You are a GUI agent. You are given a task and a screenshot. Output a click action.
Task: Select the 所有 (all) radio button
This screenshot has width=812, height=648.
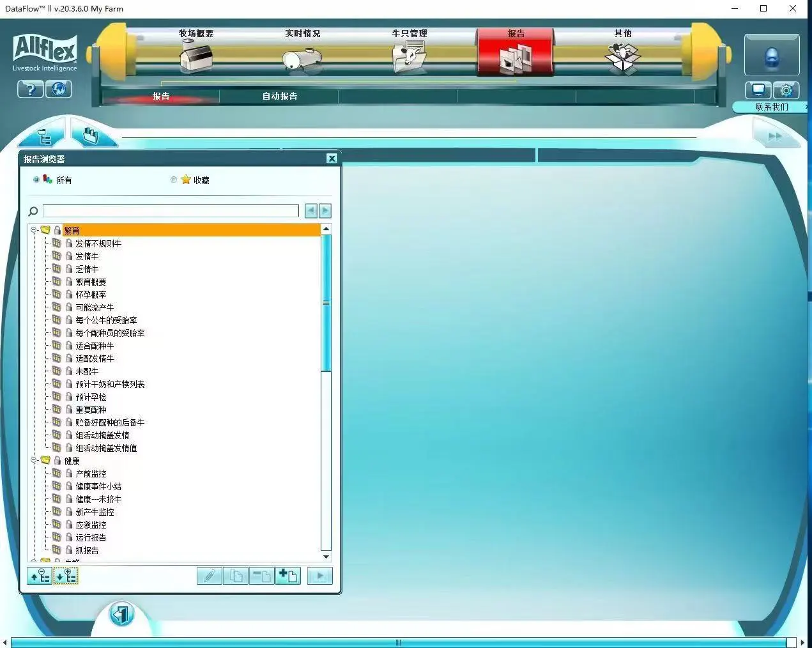click(36, 180)
